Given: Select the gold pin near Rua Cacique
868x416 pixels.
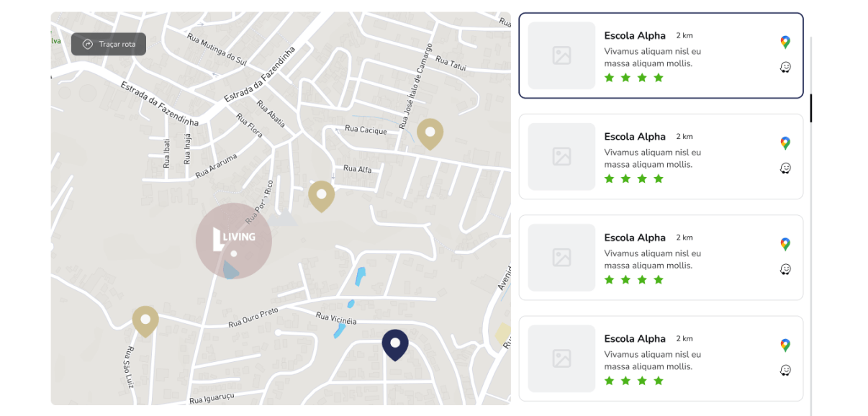Looking at the screenshot, I should [x=430, y=133].
